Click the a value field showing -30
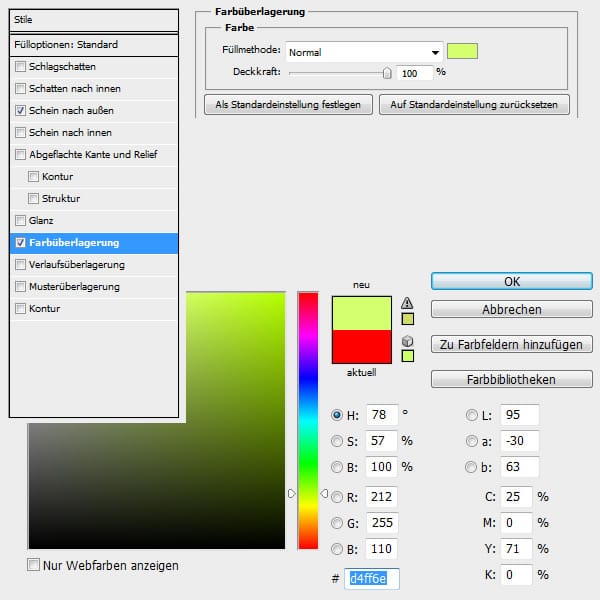Screen dimensions: 600x600 click(x=520, y=441)
